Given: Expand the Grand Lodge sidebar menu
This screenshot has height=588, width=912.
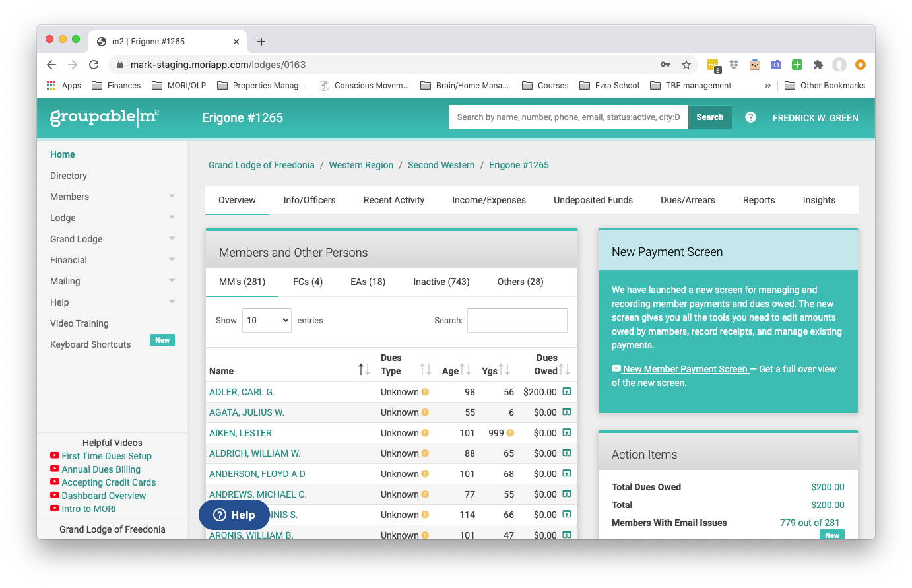Looking at the screenshot, I should click(112, 239).
